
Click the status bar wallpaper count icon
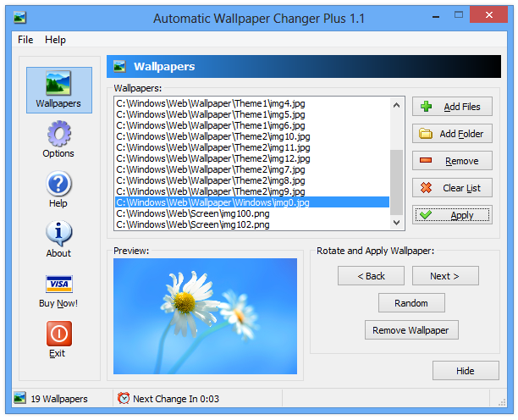click(x=19, y=398)
